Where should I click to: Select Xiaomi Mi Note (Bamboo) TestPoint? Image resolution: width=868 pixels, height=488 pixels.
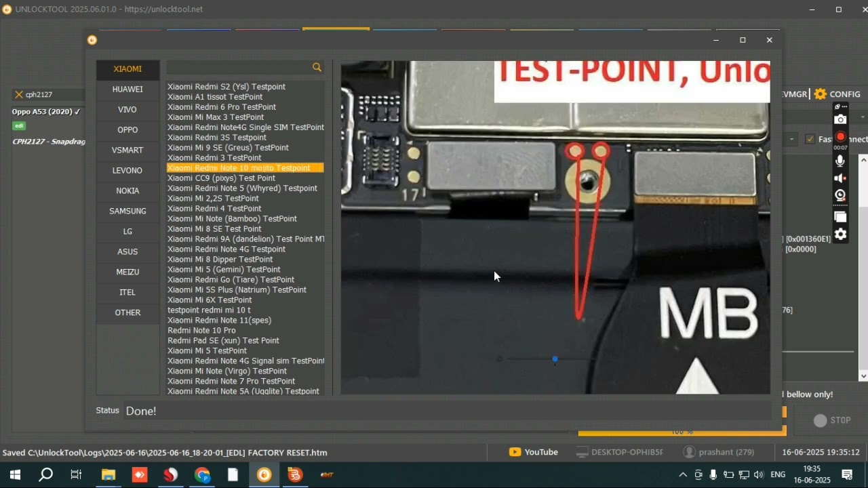232,219
